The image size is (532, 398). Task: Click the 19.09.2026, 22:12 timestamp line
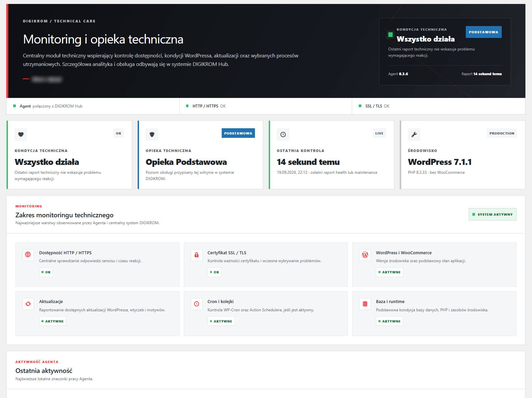[x=327, y=172]
